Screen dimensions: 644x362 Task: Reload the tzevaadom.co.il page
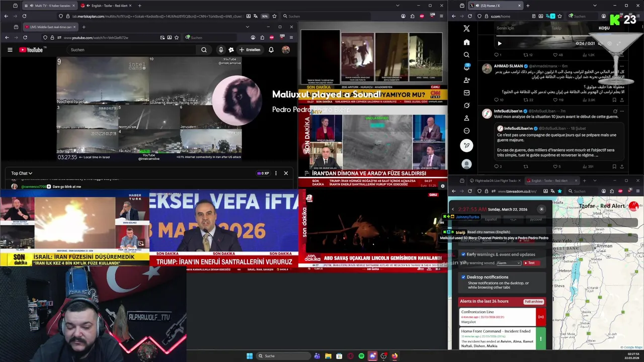470,191
